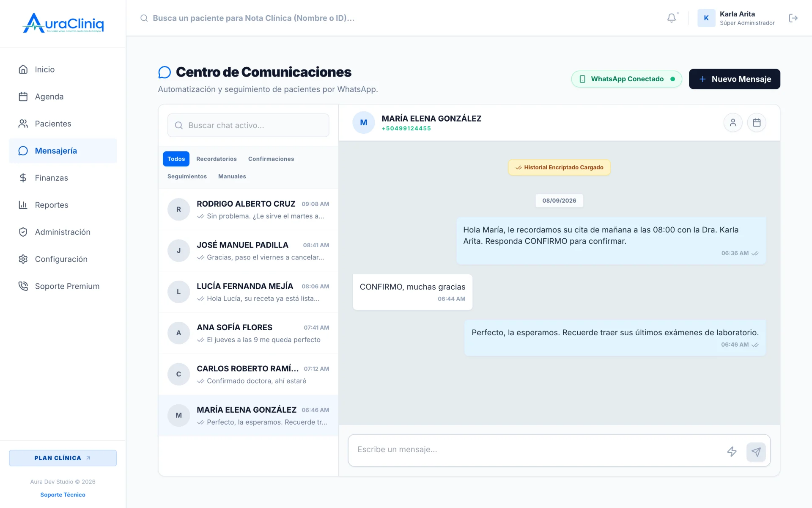
Task: Open calendar icon in chat header
Action: tap(757, 123)
